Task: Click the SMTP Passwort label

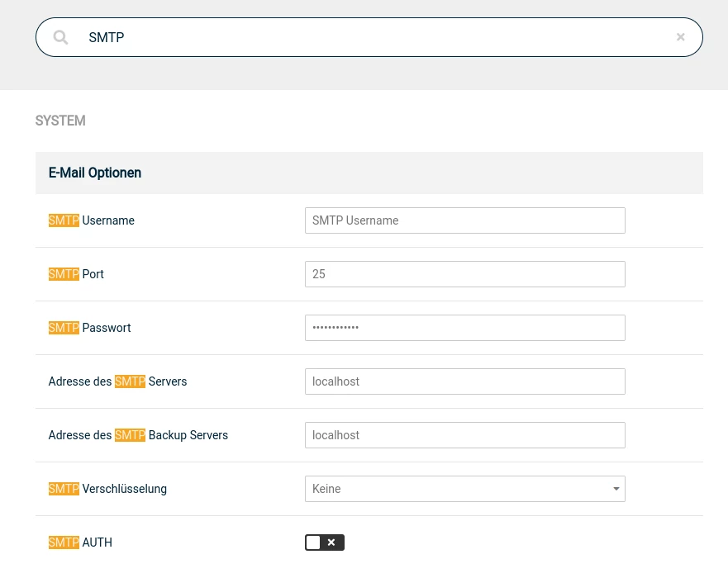Action: pos(89,328)
